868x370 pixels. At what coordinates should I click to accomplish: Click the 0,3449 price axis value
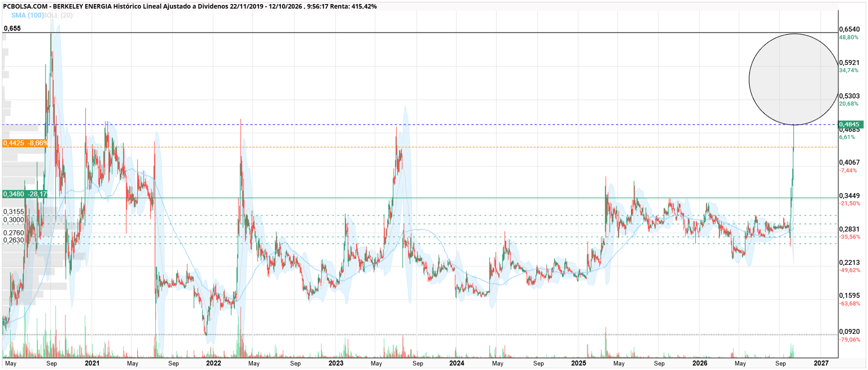pos(849,196)
